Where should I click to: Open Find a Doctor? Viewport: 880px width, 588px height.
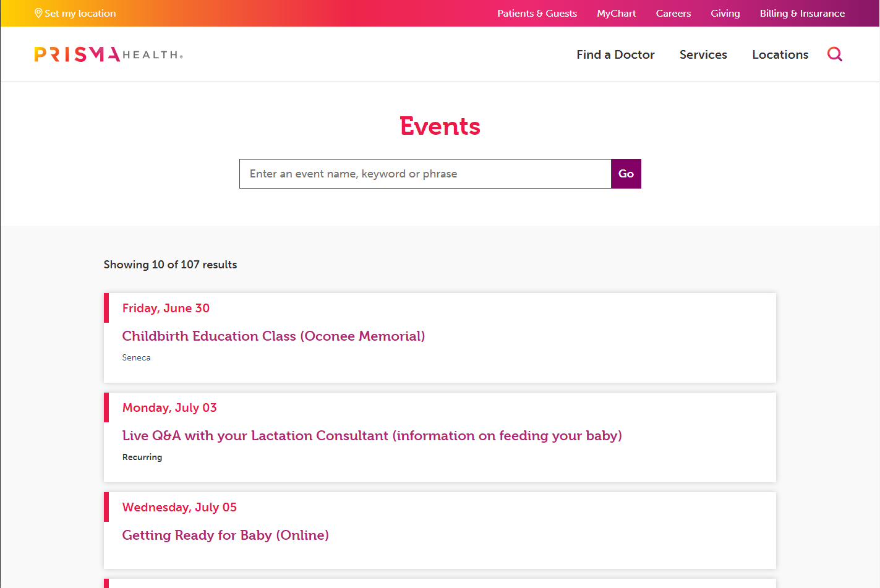pos(615,54)
